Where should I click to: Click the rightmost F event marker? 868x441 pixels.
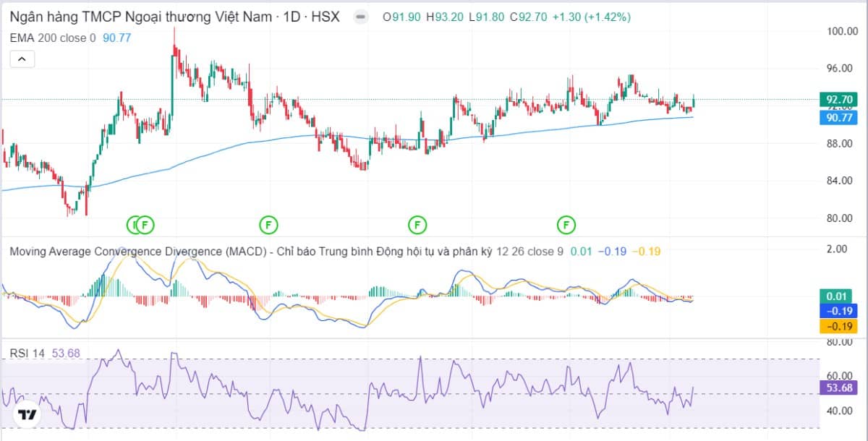(566, 225)
